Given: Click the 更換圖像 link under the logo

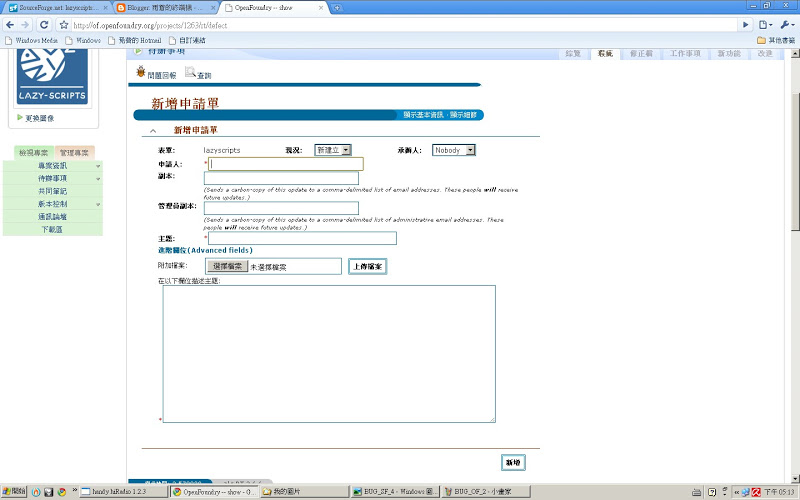Looking at the screenshot, I should point(40,118).
